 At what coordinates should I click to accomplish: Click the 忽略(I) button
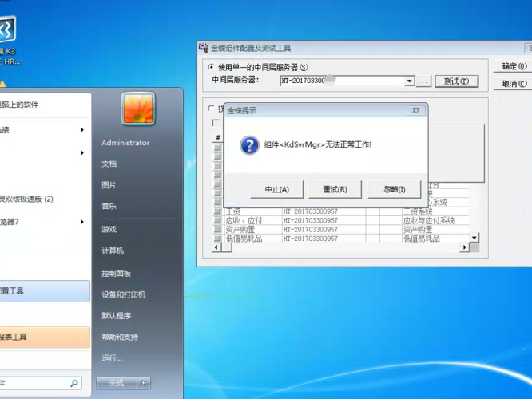point(395,189)
